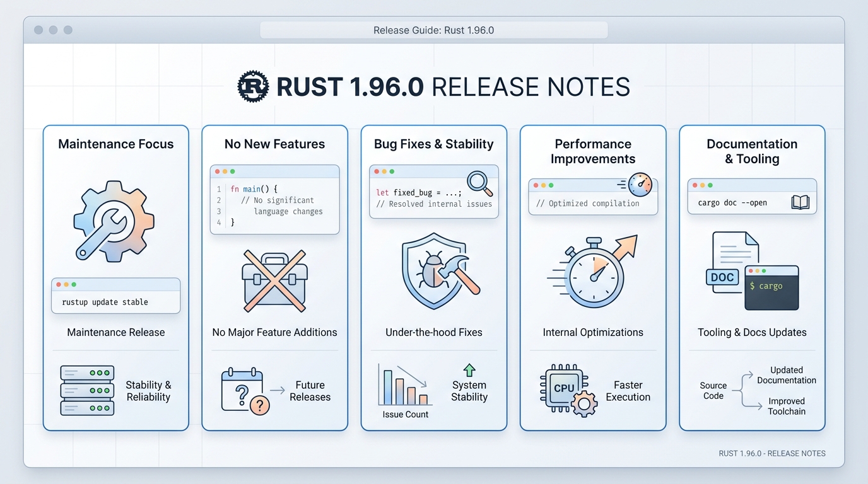Screen dimensions: 868x484
Task: Click the green up arrow above System Stability
Action: (x=469, y=370)
